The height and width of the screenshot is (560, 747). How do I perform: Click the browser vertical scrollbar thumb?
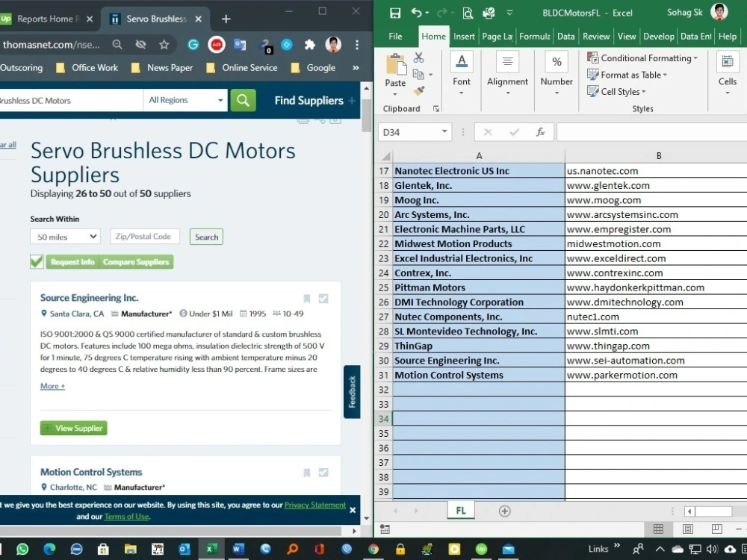point(366,115)
